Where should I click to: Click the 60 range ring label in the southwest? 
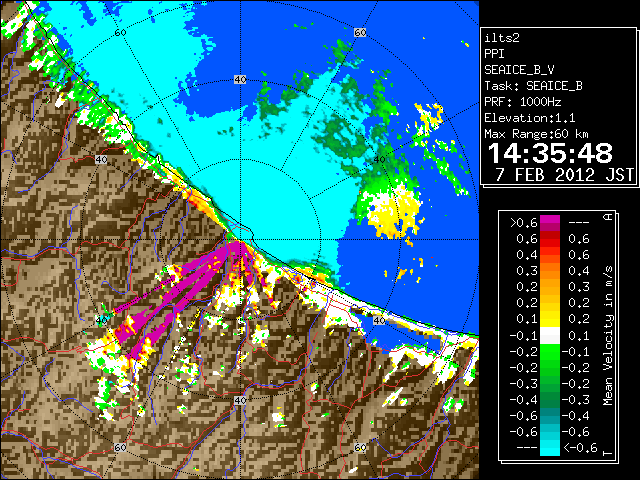click(120, 448)
